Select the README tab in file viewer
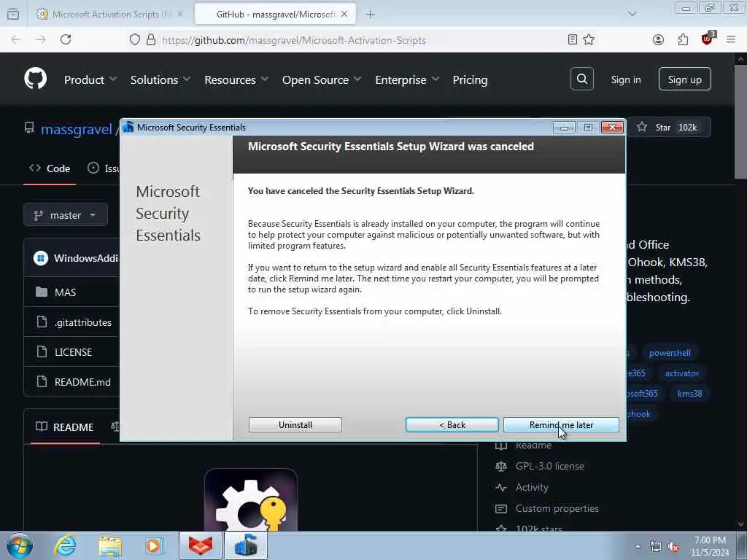This screenshot has height=560, width=747. point(65,427)
